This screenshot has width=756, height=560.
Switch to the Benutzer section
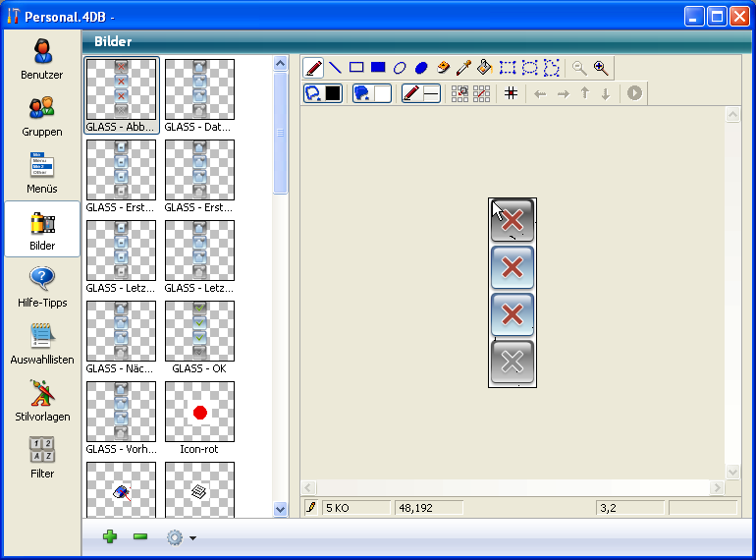tap(42, 59)
